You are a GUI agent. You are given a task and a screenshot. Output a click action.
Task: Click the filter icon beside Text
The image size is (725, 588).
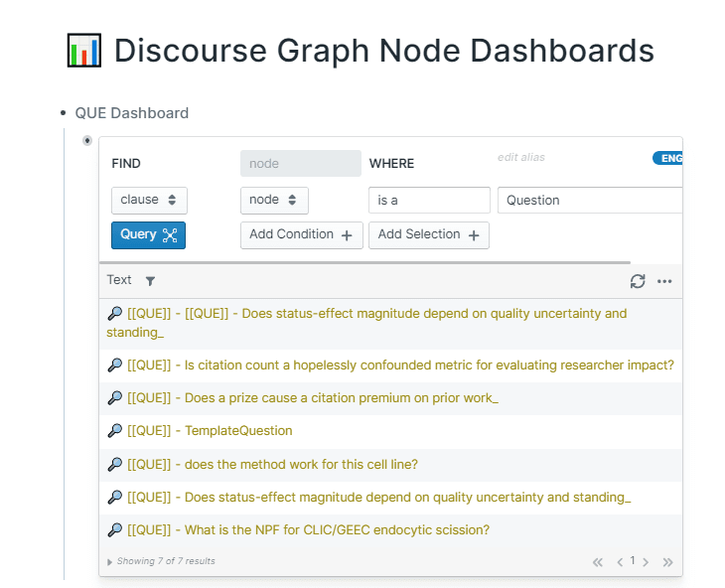[150, 281]
